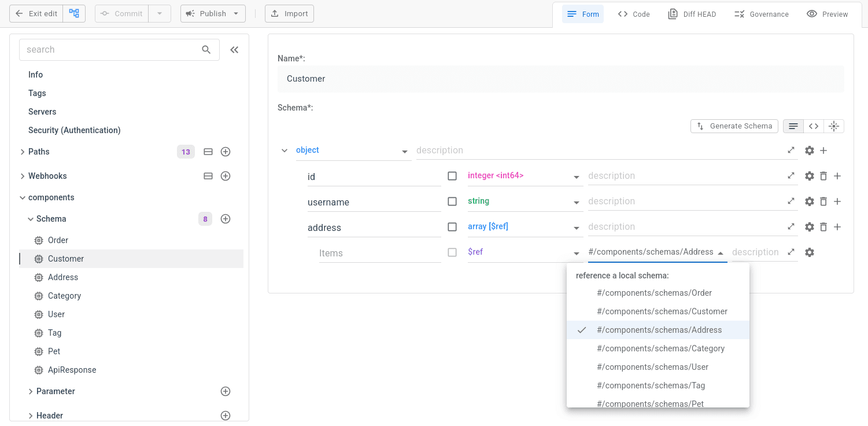Open the Servers section
The width and height of the screenshot is (868, 426).
pyautogui.click(x=42, y=112)
